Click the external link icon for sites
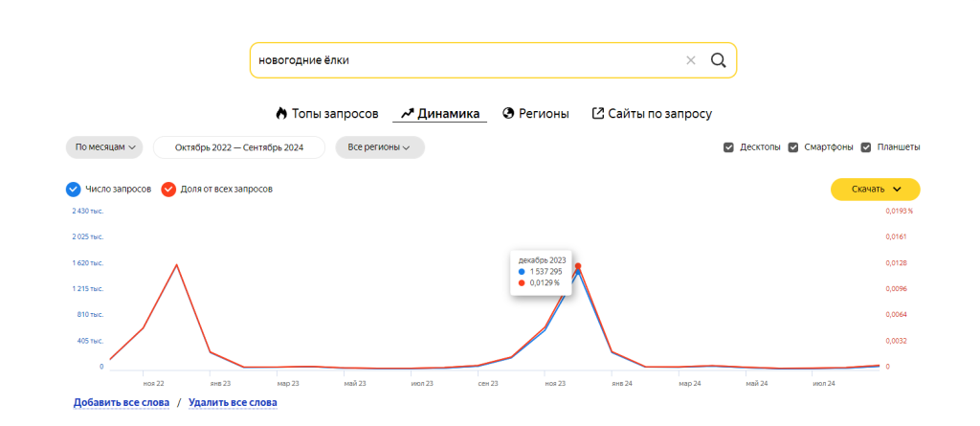Screen dimensions: 980x426 (598, 113)
